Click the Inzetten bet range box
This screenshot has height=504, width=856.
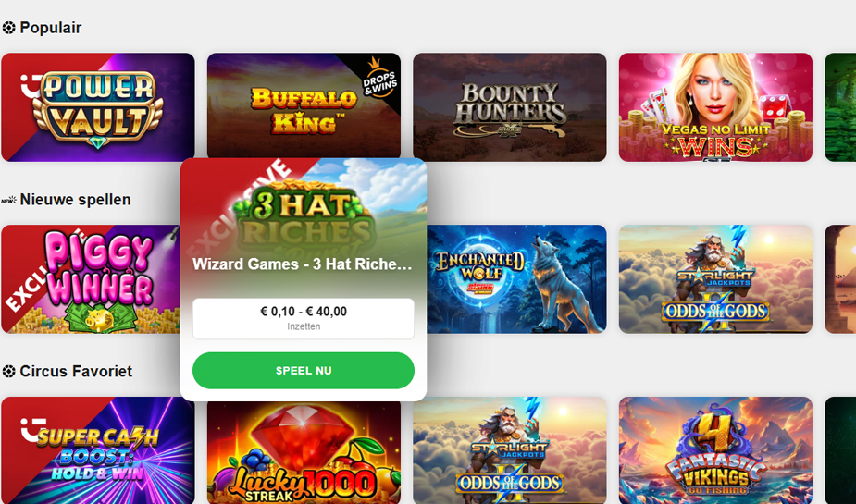tap(304, 318)
